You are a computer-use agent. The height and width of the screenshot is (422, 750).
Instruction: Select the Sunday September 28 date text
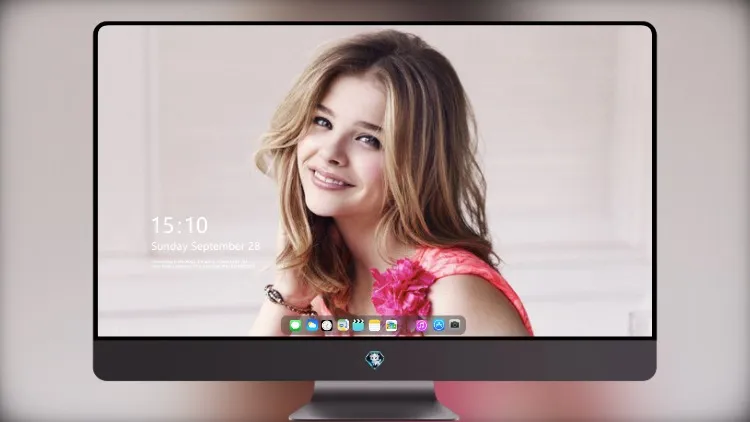[x=206, y=246]
